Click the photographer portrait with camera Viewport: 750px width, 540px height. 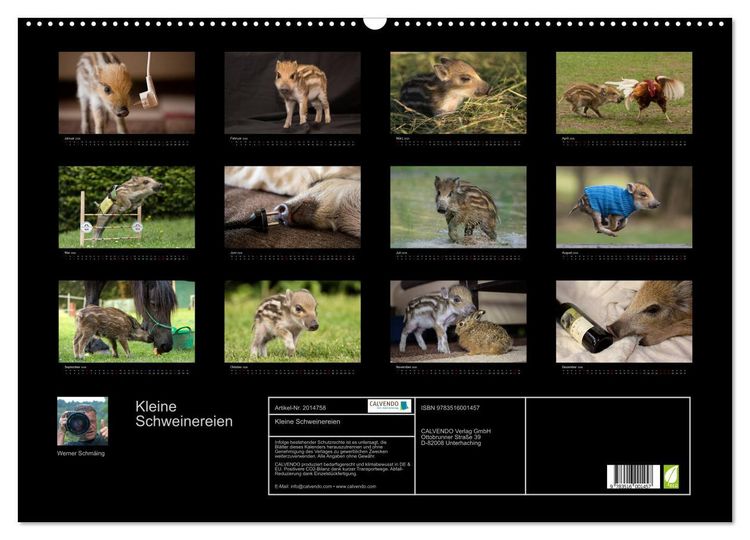coord(82,421)
